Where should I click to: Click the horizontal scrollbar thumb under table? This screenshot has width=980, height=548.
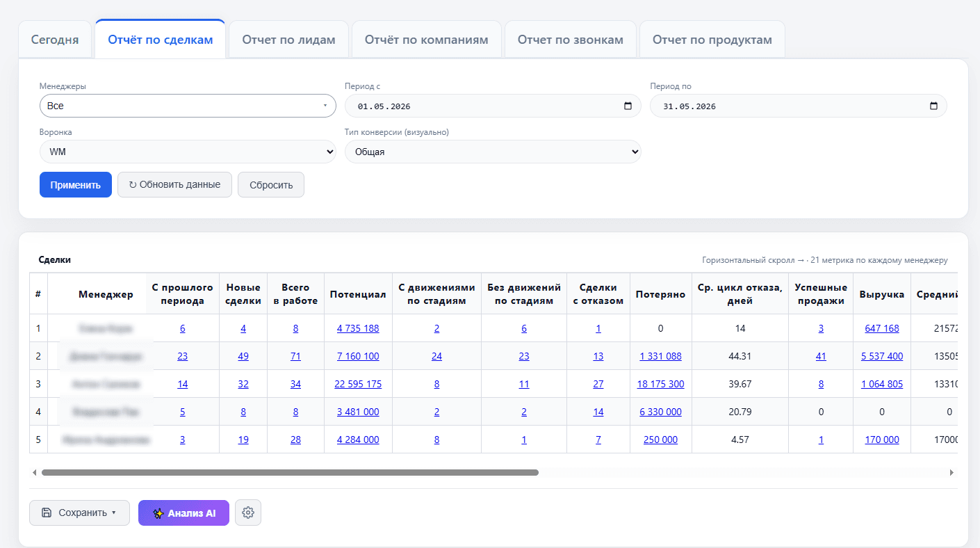[x=290, y=472]
